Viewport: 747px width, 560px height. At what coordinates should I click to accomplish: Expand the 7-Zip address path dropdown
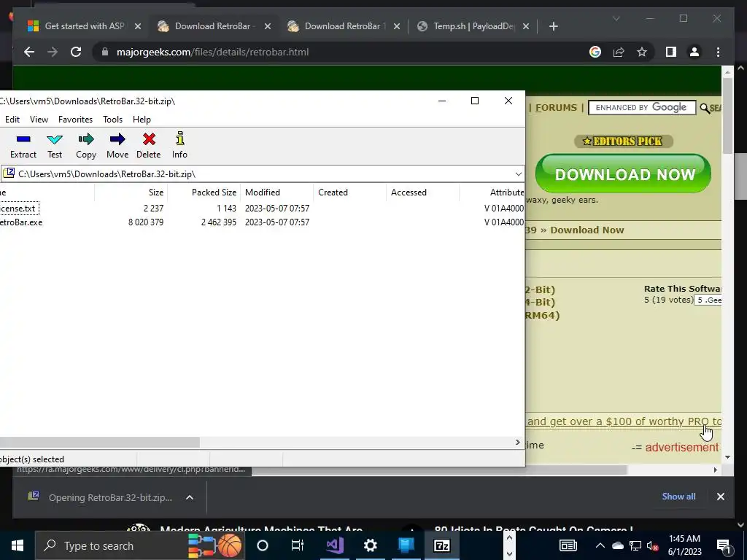tap(519, 174)
